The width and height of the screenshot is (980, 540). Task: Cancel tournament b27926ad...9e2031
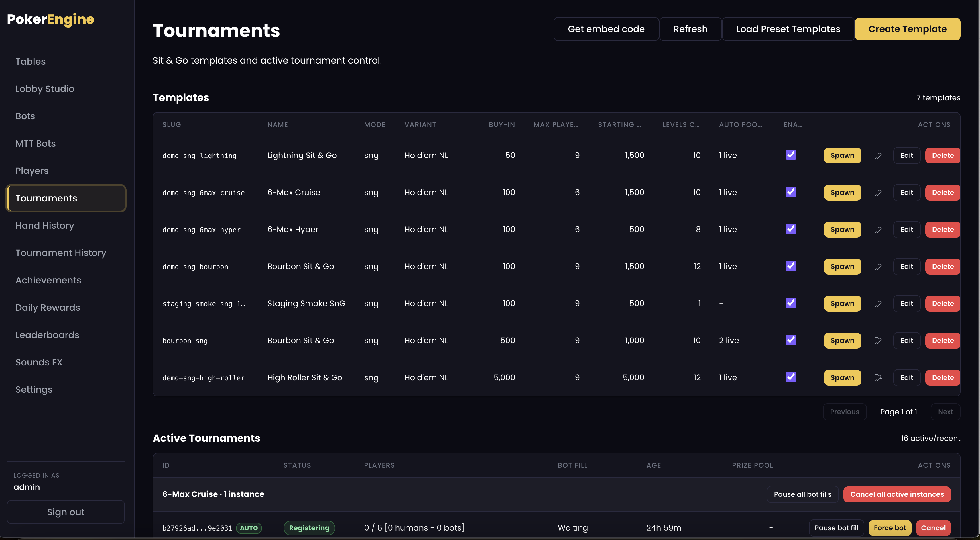click(933, 528)
